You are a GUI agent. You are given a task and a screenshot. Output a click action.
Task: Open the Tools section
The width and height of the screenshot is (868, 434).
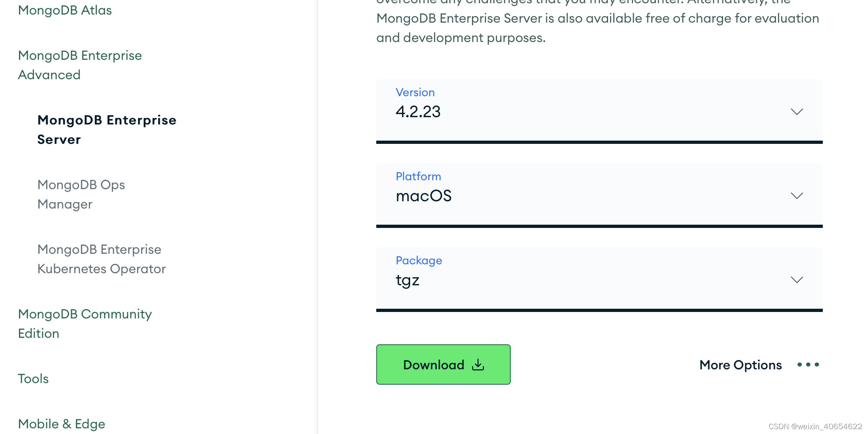point(33,379)
